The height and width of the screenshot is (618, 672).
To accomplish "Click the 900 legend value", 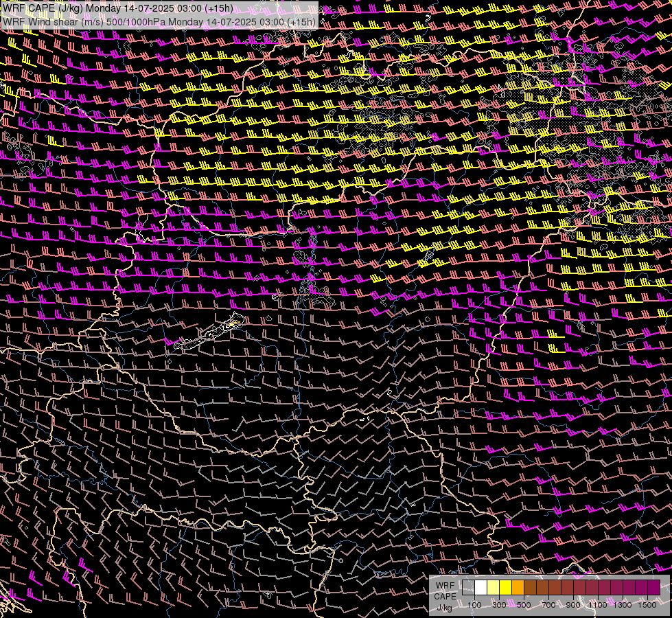I will pyautogui.click(x=573, y=605).
